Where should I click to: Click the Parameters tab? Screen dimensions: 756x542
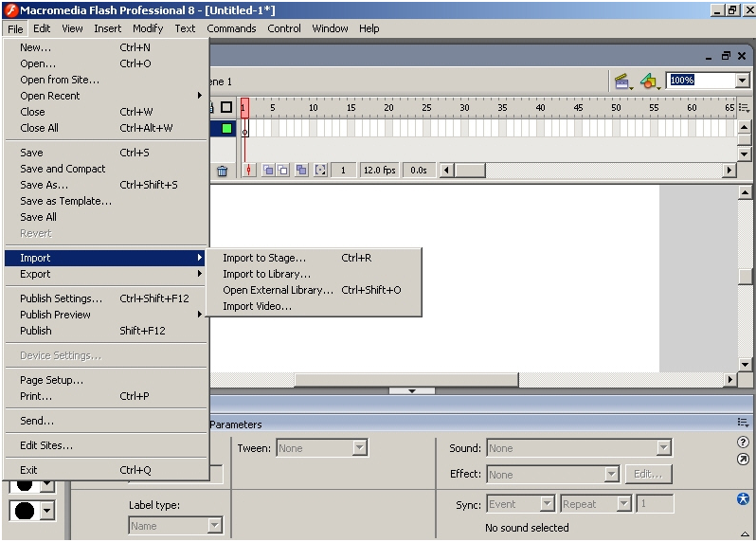coord(236,425)
